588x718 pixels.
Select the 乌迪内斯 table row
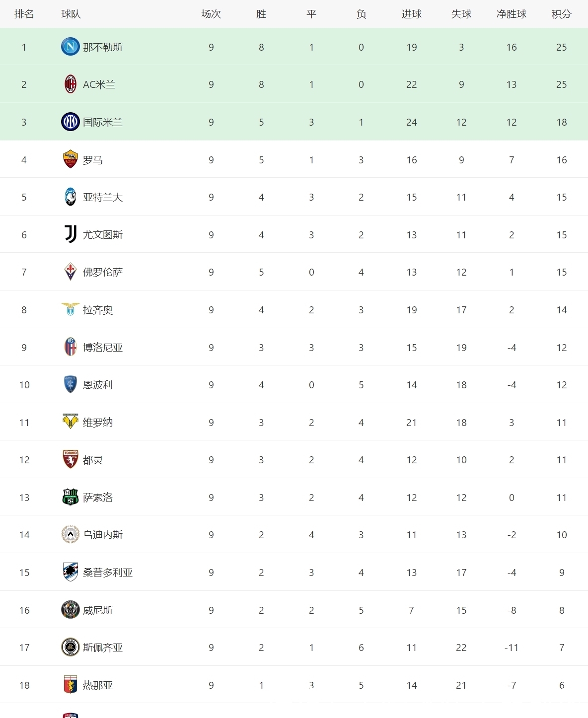(294, 534)
